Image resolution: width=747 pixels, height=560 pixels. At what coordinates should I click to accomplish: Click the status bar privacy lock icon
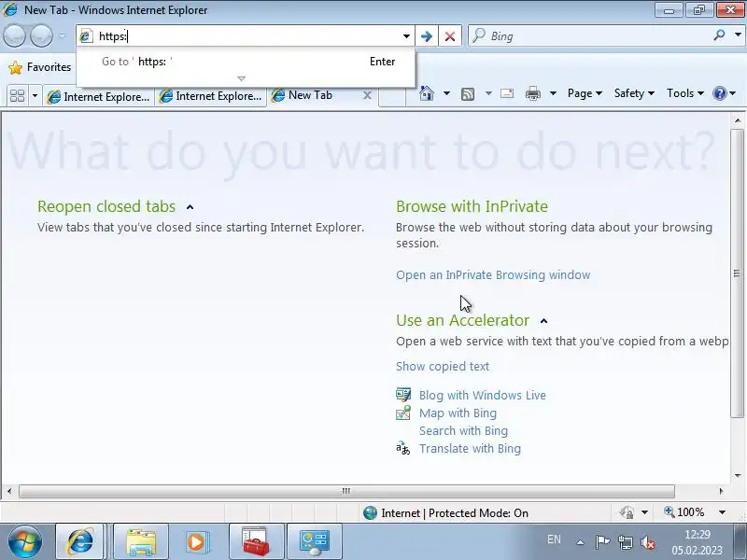[x=627, y=512]
